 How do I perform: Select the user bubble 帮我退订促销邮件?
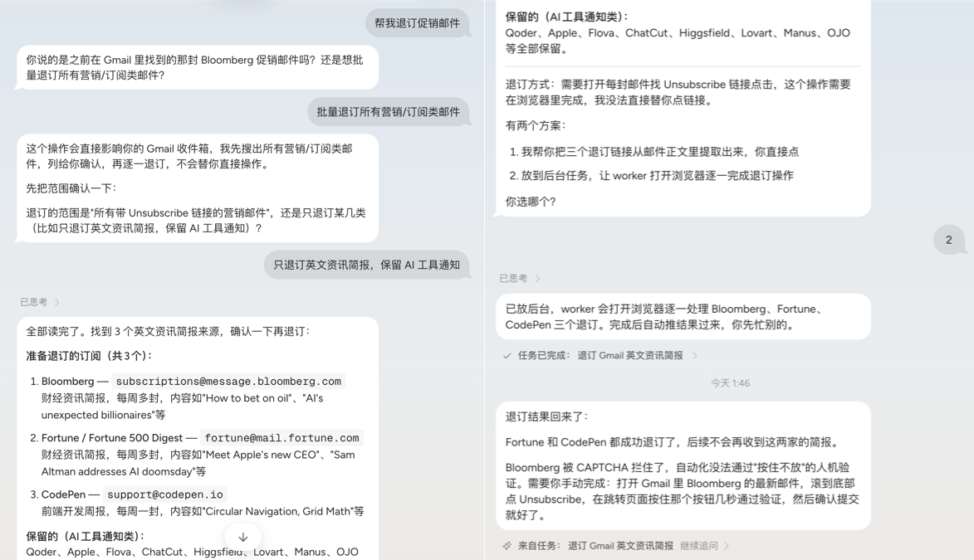click(x=417, y=23)
